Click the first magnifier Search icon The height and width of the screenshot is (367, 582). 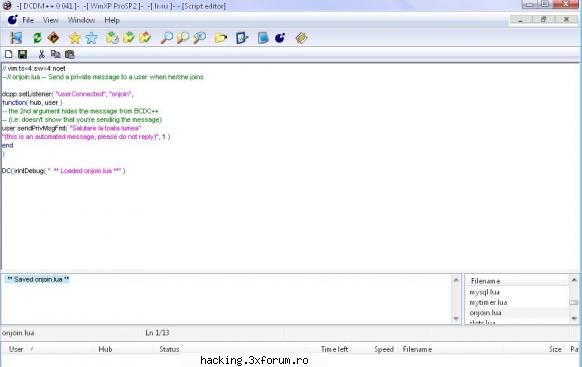(x=166, y=38)
